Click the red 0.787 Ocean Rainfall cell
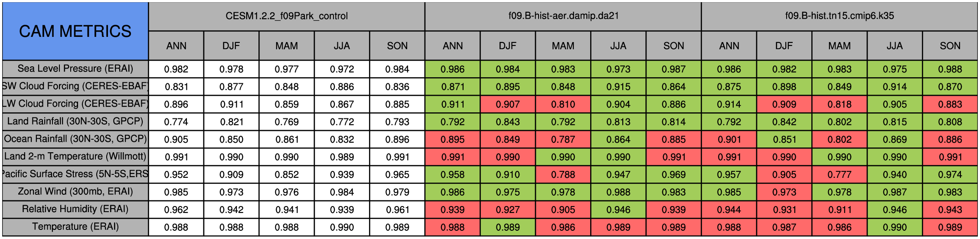Screen dimensions: 980x239 pos(563,139)
